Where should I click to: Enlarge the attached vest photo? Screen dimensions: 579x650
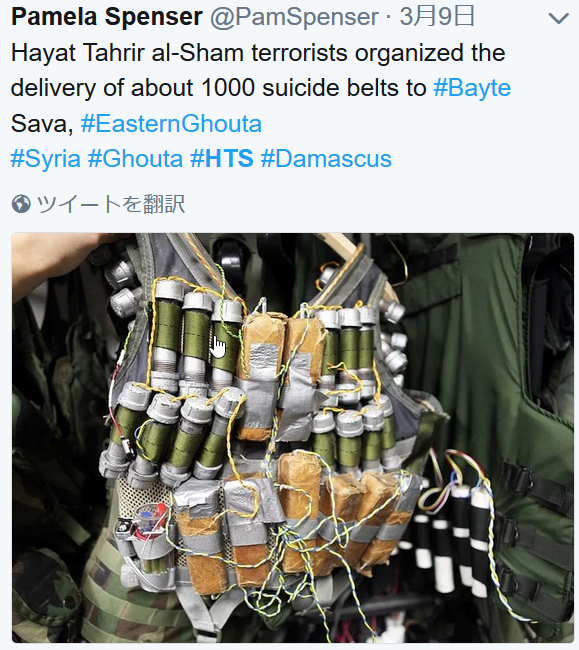coord(293,438)
